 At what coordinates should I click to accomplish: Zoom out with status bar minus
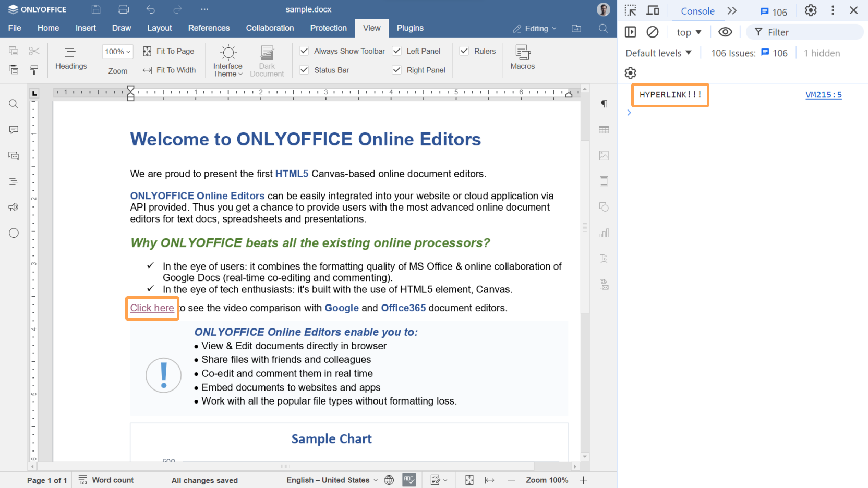click(x=511, y=480)
